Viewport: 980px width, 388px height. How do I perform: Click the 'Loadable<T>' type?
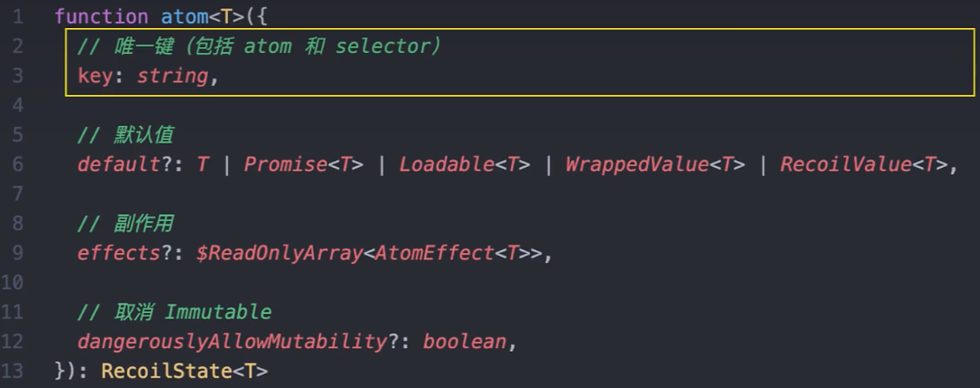(464, 164)
